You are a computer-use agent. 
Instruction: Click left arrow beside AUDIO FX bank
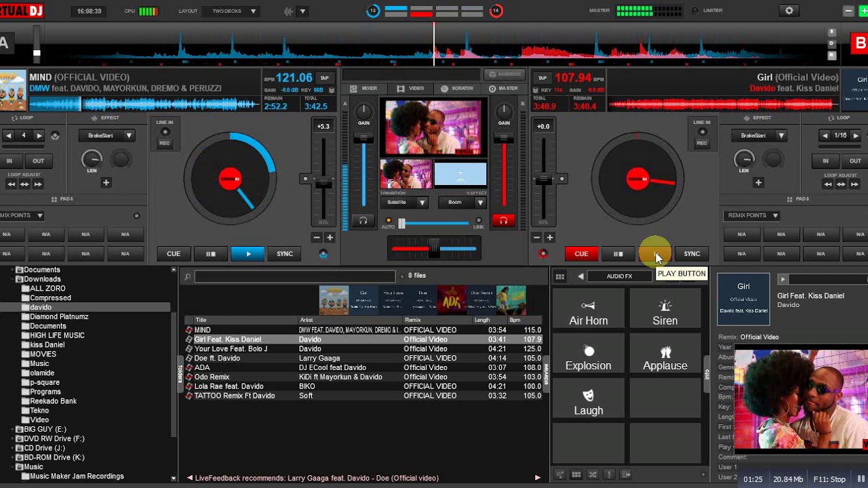click(x=580, y=277)
